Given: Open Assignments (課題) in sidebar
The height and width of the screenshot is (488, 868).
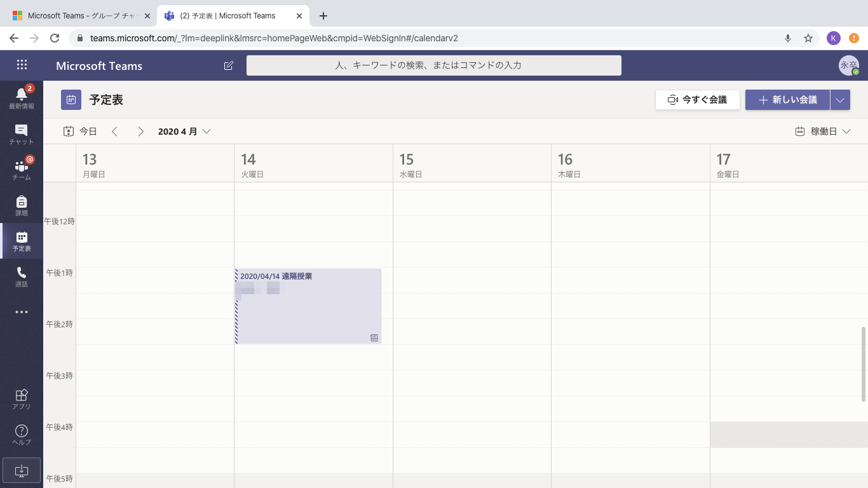Looking at the screenshot, I should point(22,205).
